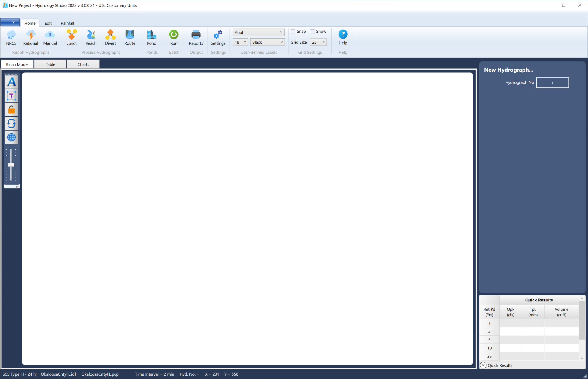Open the Charts tab
Viewport: 588px width, 379px height.
coord(83,64)
